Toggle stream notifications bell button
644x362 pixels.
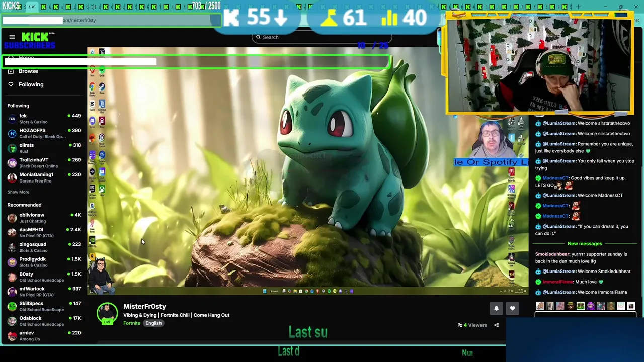[496, 308]
